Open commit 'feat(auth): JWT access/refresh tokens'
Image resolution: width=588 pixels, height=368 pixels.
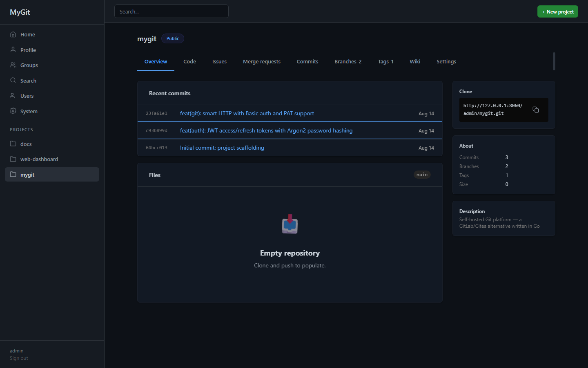266,130
